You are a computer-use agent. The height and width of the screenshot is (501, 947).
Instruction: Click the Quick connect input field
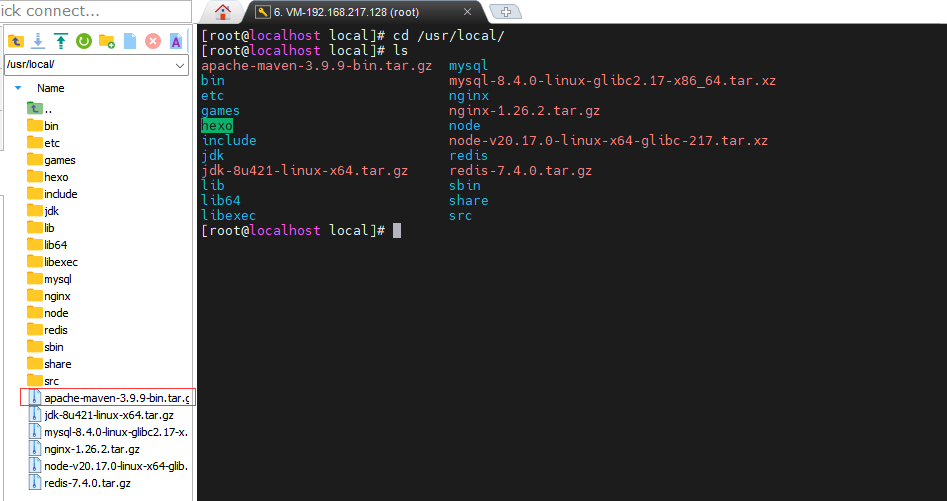[x=95, y=11]
